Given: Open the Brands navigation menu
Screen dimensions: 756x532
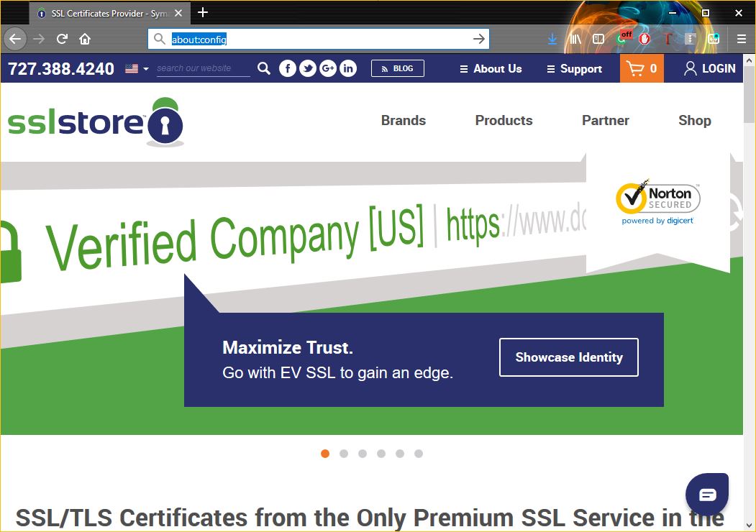Looking at the screenshot, I should pyautogui.click(x=404, y=121).
